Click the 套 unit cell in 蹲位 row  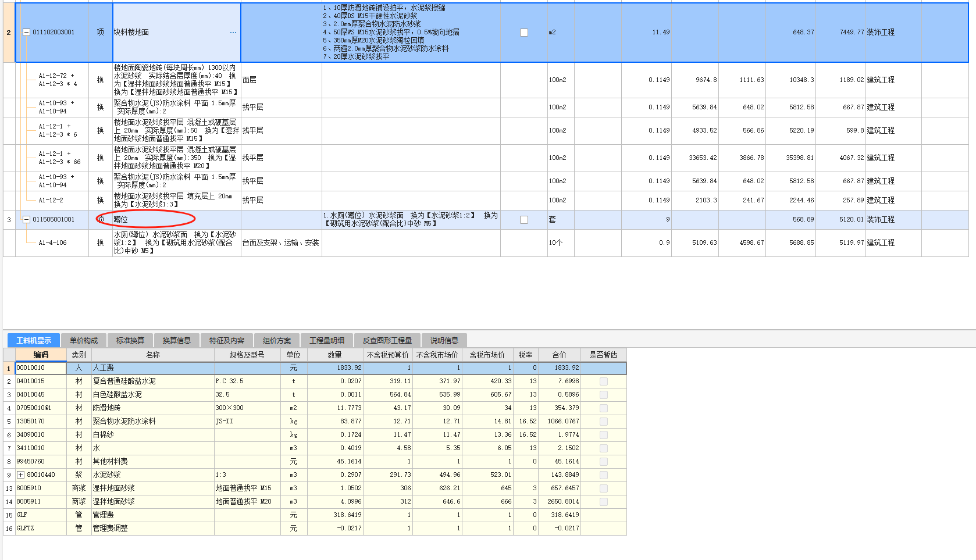tap(561, 220)
